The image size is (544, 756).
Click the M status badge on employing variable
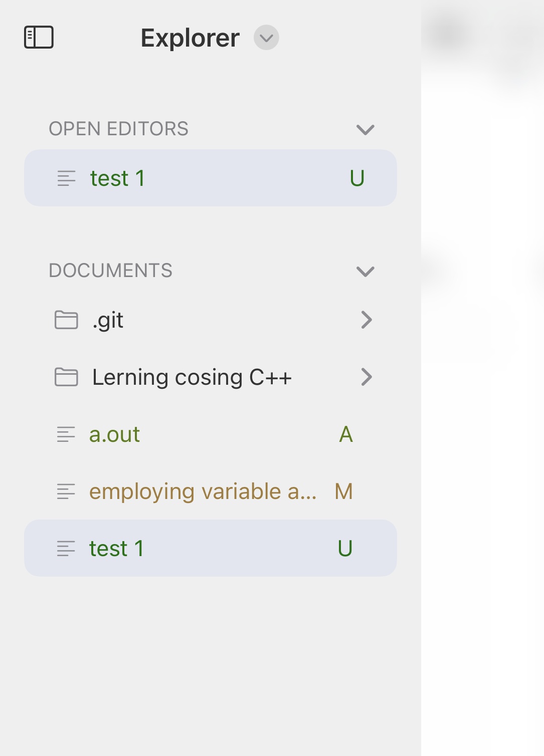(x=344, y=491)
